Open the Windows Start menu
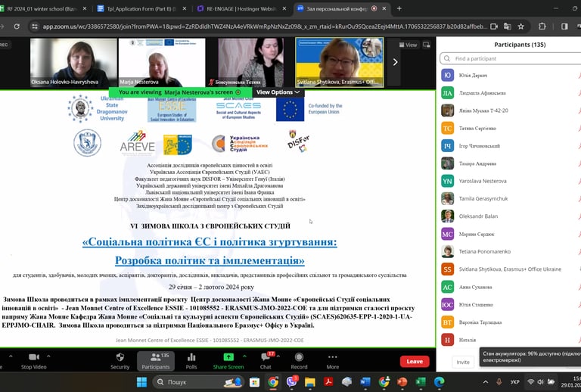 click(142, 382)
